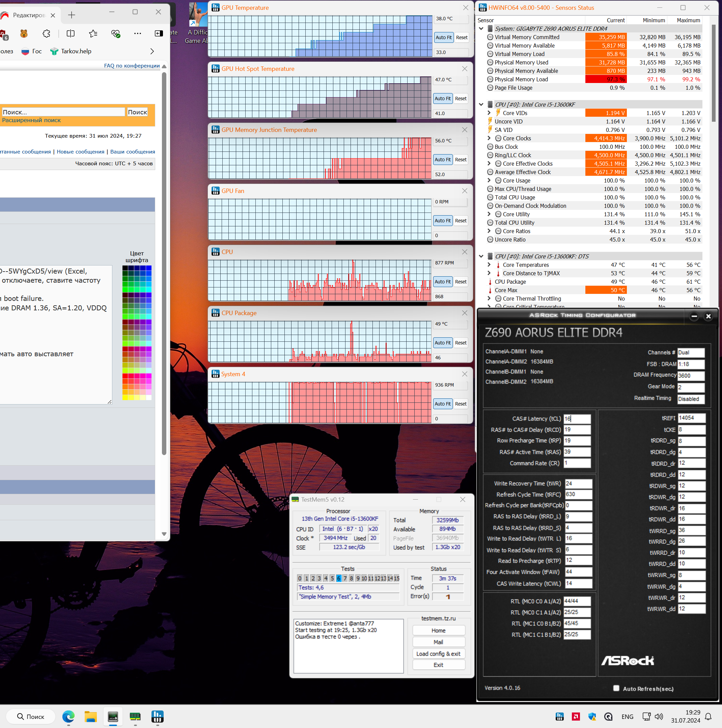Open browser settings three-dots menu
This screenshot has height=728, width=722.
tap(138, 33)
